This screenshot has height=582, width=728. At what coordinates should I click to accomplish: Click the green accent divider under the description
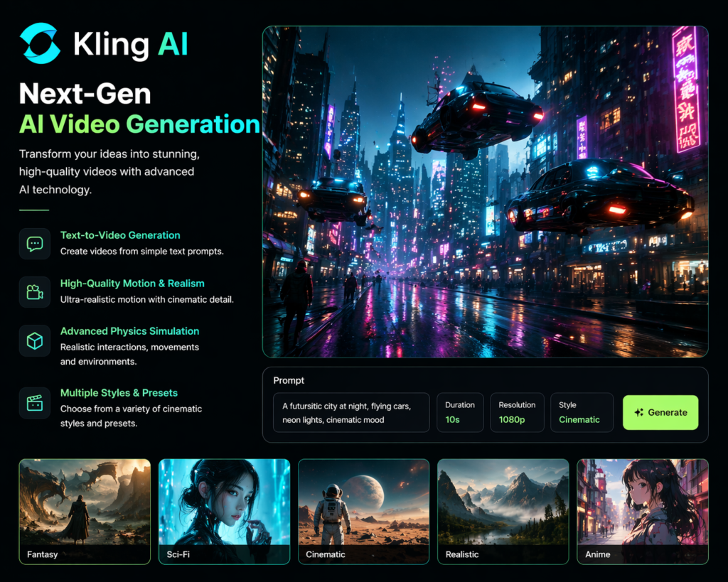pyautogui.click(x=33, y=210)
